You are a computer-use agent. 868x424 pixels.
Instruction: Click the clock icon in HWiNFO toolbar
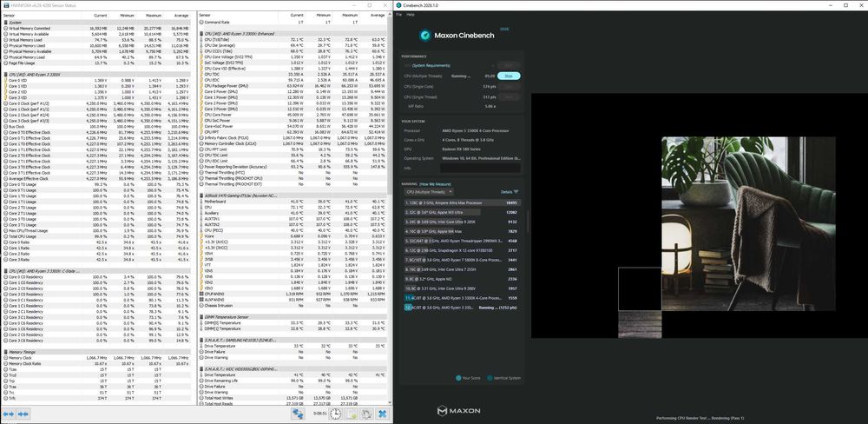point(335,414)
